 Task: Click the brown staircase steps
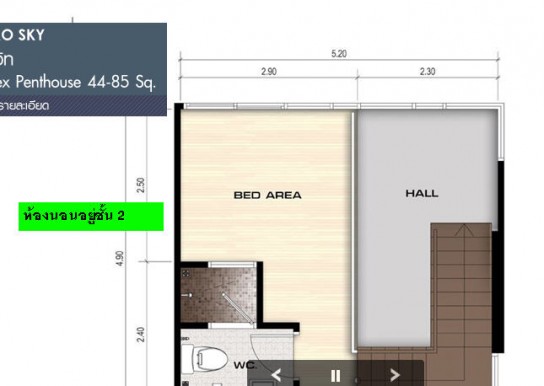point(461,288)
